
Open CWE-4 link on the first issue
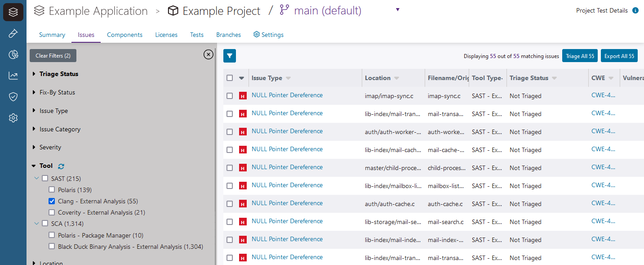click(x=602, y=95)
